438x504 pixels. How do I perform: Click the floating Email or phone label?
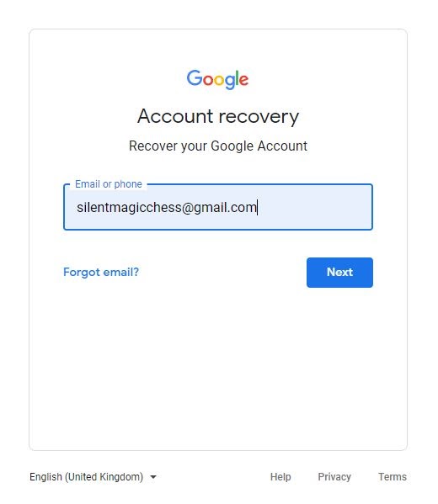click(109, 184)
